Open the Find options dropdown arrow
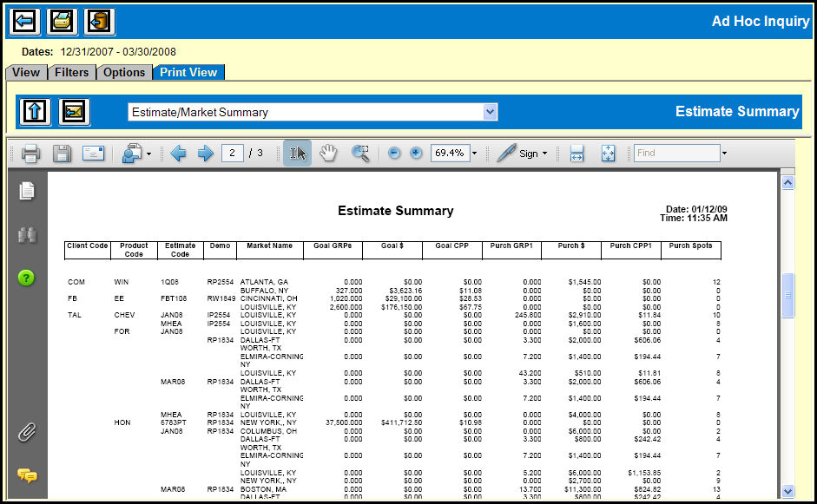The image size is (817, 504). pyautogui.click(x=724, y=153)
